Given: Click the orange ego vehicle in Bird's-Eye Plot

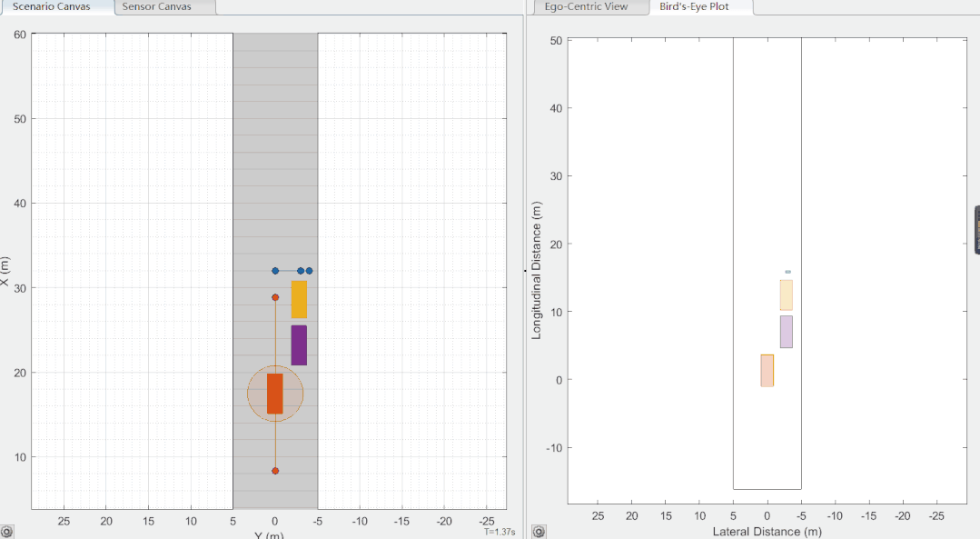Looking at the screenshot, I should 767,371.
